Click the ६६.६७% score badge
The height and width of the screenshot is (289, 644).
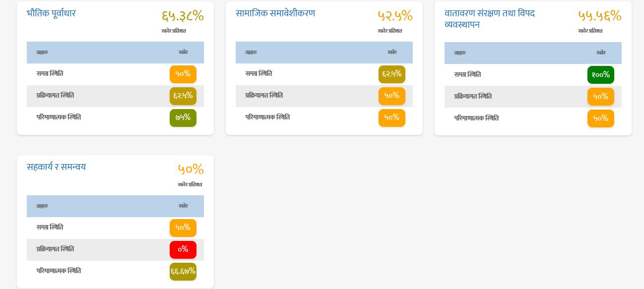(183, 271)
